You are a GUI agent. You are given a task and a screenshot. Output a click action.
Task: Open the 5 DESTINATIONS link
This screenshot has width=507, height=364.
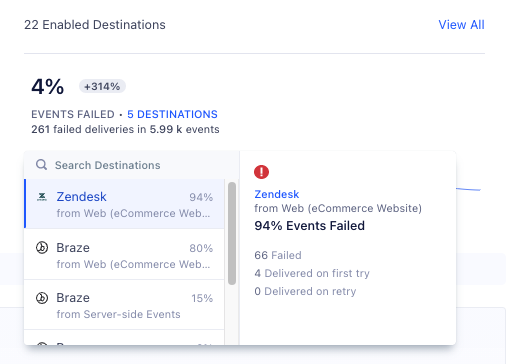pyautogui.click(x=172, y=114)
